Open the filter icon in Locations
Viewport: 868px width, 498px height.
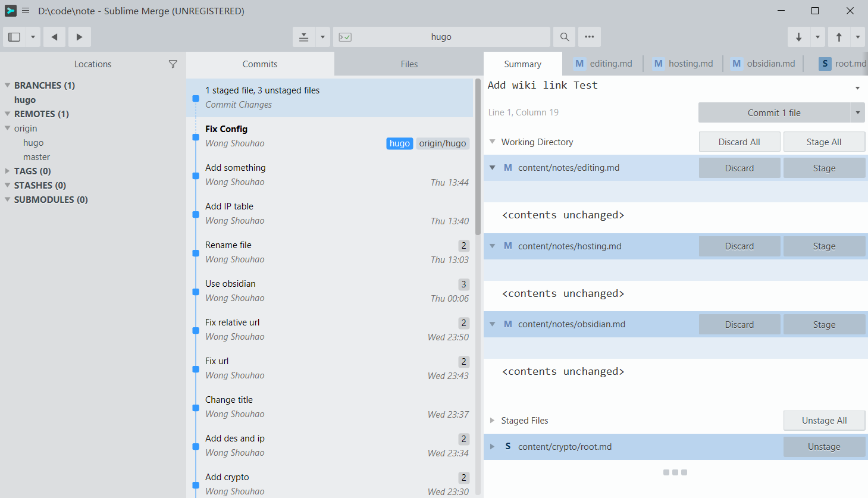click(173, 64)
